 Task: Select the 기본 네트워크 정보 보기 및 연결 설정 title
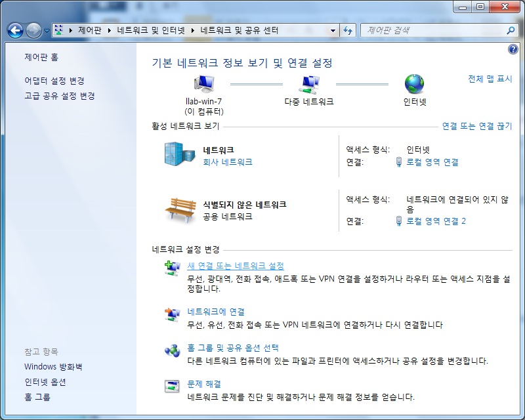(x=242, y=63)
